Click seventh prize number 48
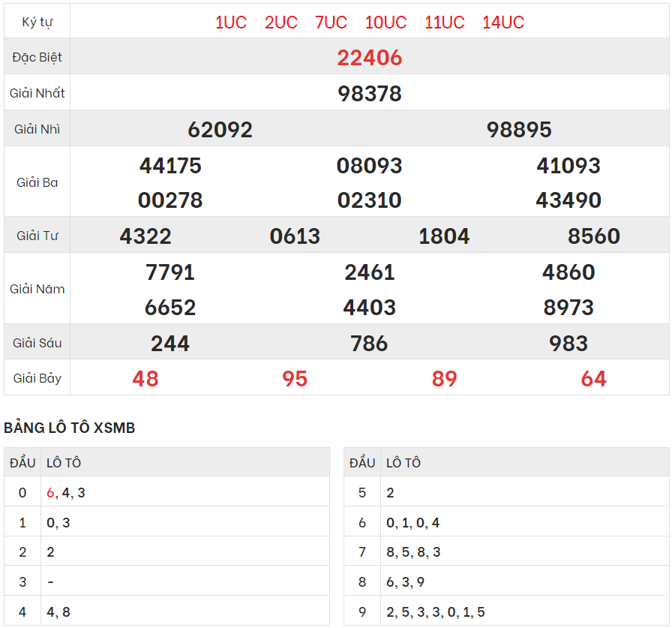The width and height of the screenshot is (672, 628). pos(145,379)
